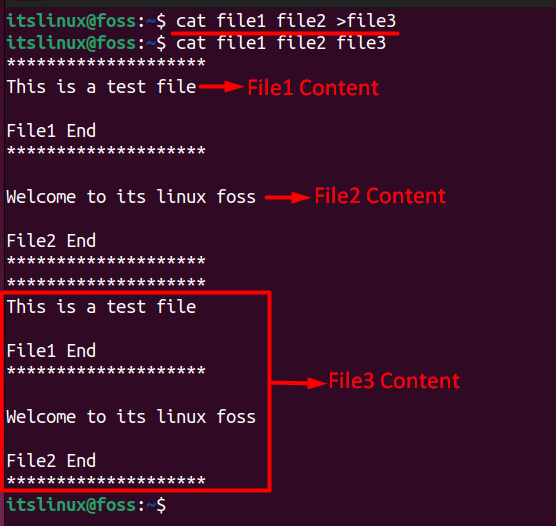The height and width of the screenshot is (526, 556).
Task: Click the red arrow pointing to File1 Content
Action: point(221,87)
